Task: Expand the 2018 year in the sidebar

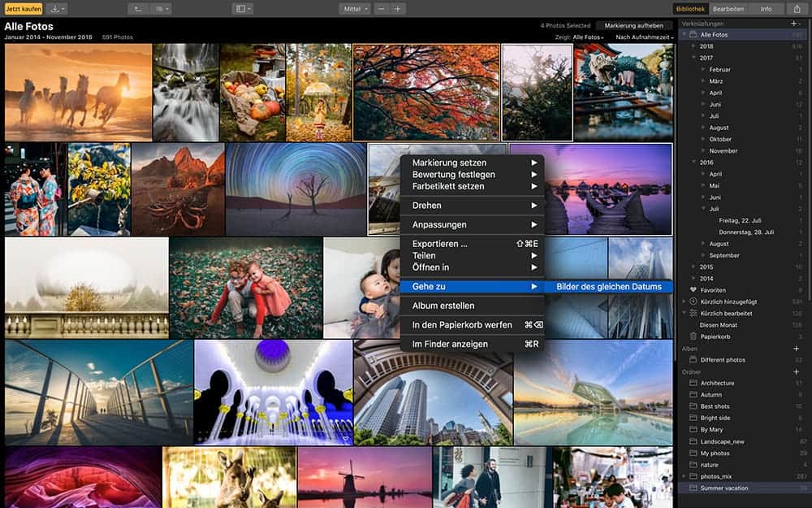Action: [694, 47]
